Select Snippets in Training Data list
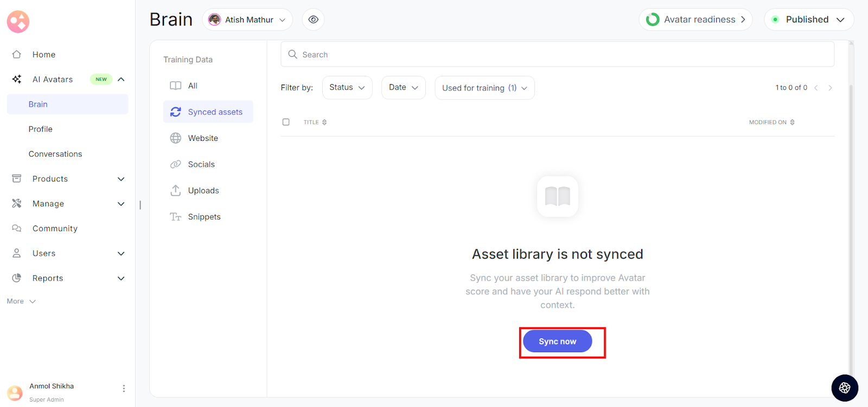Image resolution: width=868 pixels, height=407 pixels. (204, 217)
